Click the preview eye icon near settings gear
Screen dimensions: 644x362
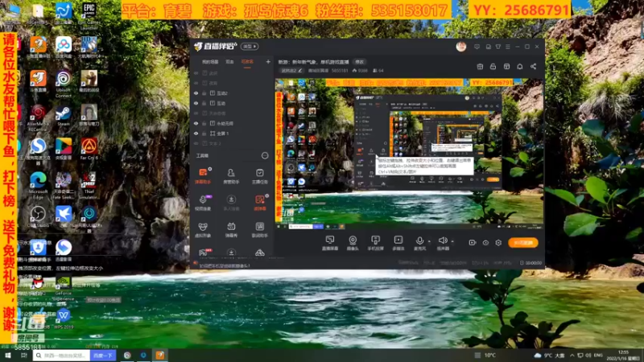click(485, 243)
